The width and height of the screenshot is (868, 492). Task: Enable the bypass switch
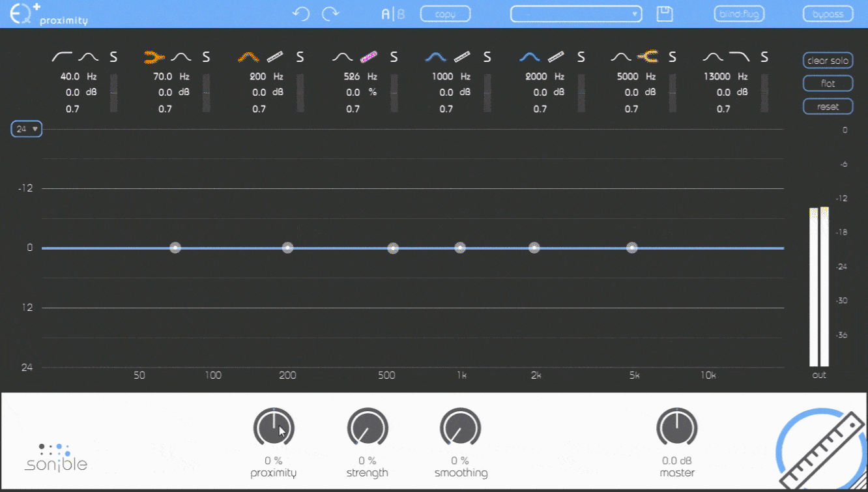[x=828, y=14]
